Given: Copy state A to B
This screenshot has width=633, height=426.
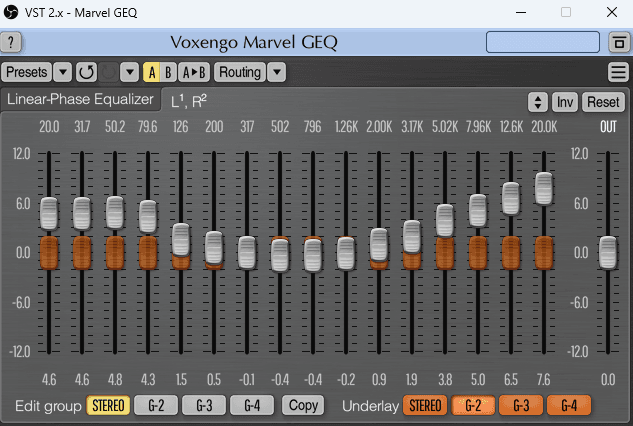Looking at the screenshot, I should pos(194,72).
